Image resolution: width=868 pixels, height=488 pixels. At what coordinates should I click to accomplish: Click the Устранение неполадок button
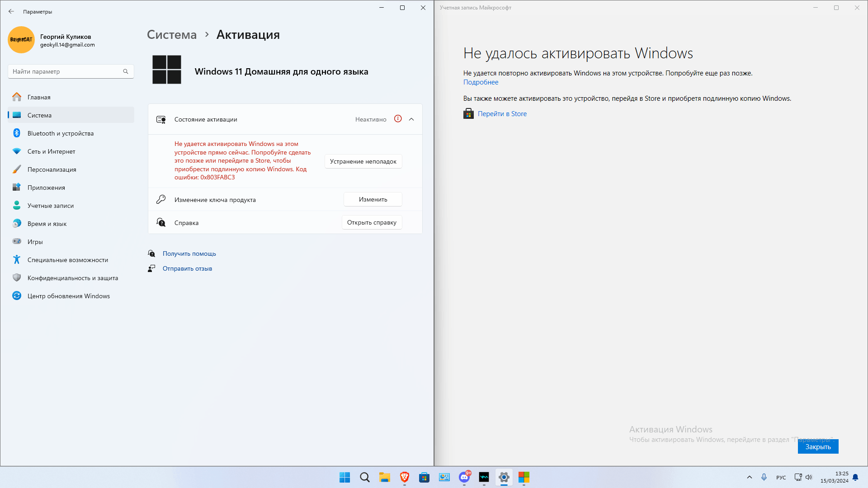363,161
